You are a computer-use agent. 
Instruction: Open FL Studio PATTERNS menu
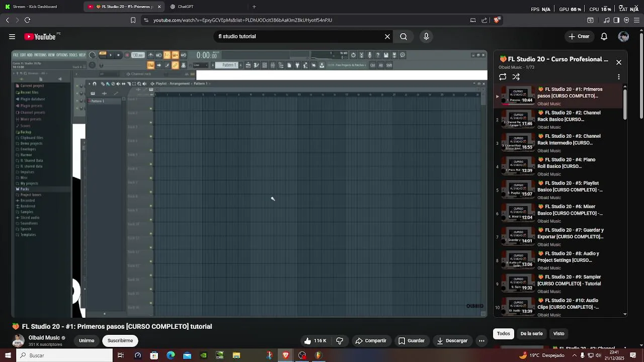coord(40,55)
